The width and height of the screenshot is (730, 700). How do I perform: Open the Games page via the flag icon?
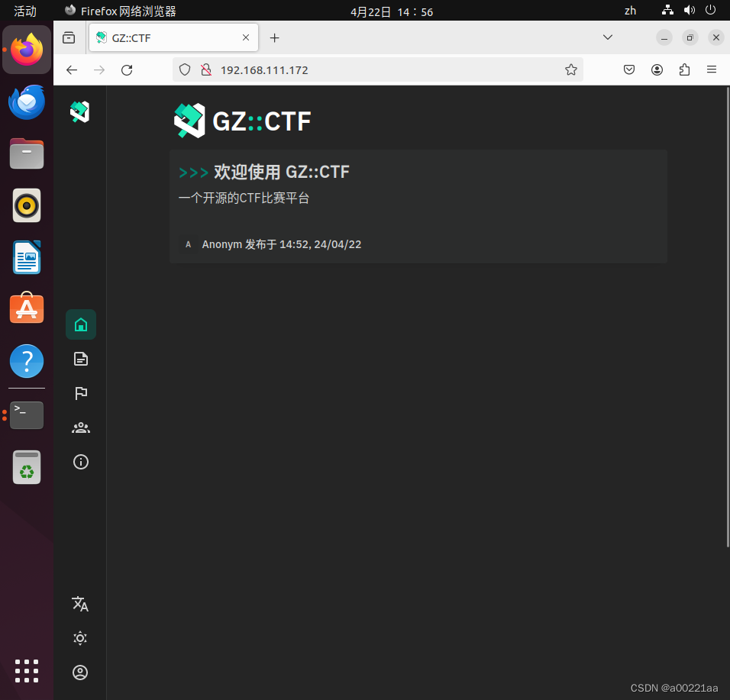80,392
